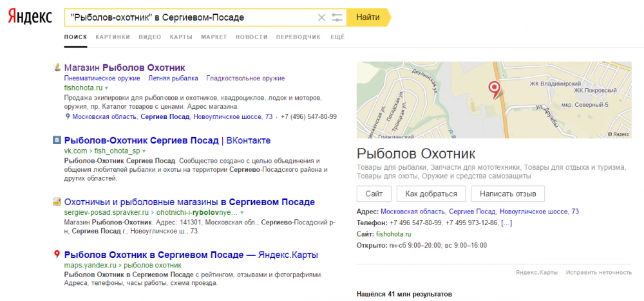
Task: Open advanced search settings sliders icon
Action: pyautogui.click(x=337, y=17)
